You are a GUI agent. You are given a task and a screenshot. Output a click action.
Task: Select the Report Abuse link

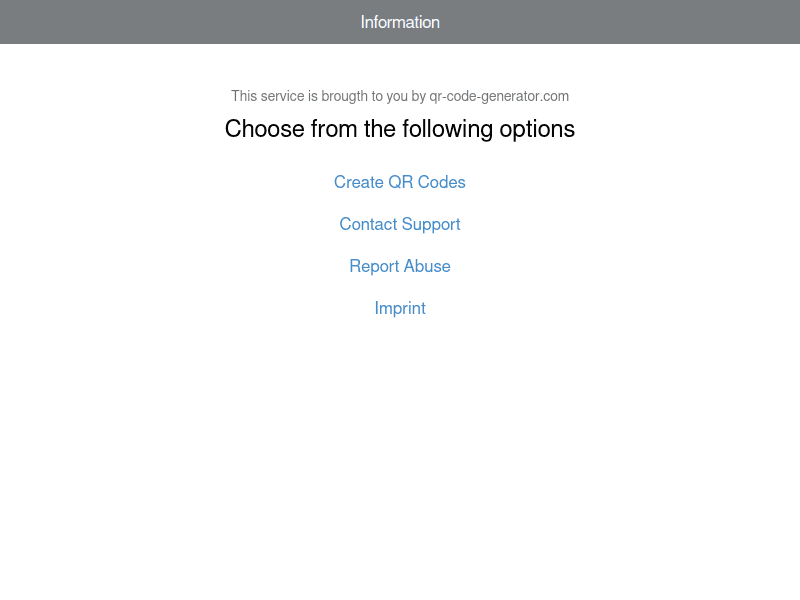point(399,266)
